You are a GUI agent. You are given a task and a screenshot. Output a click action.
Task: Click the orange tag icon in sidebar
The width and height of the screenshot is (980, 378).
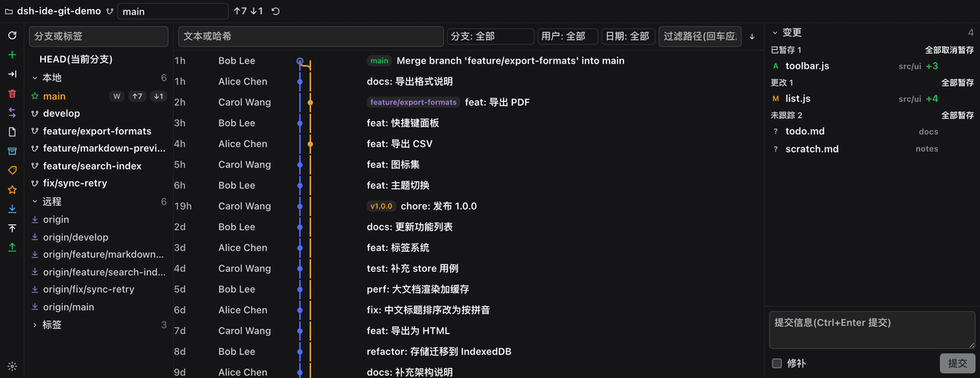click(x=11, y=171)
